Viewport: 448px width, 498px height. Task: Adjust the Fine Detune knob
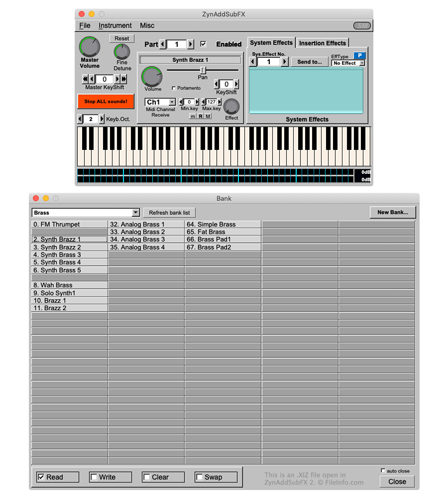[122, 52]
